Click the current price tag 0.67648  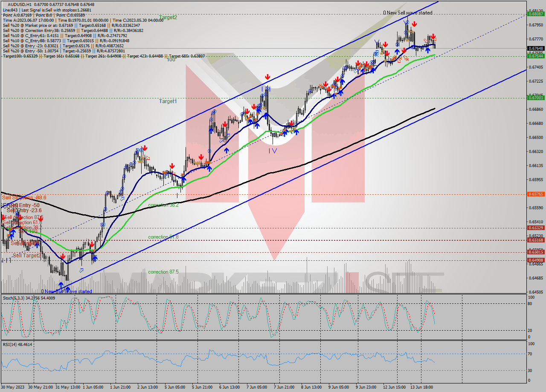click(x=536, y=49)
